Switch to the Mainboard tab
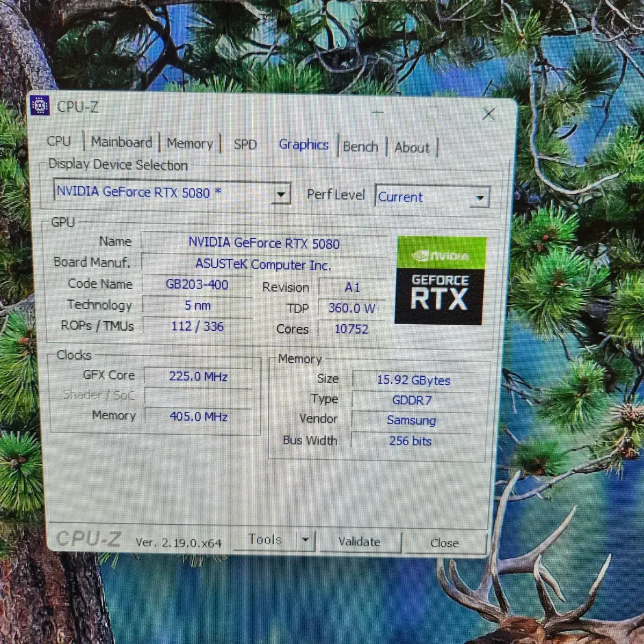 [x=122, y=142]
